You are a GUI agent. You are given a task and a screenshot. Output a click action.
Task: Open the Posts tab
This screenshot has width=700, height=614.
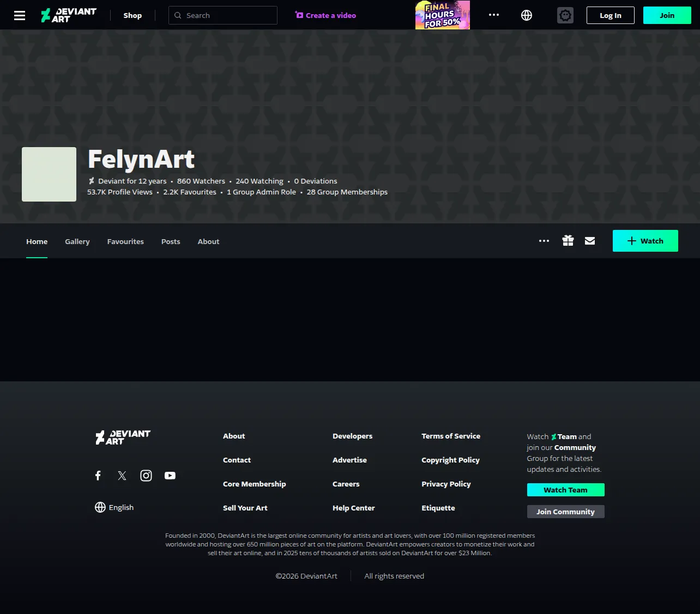(171, 241)
